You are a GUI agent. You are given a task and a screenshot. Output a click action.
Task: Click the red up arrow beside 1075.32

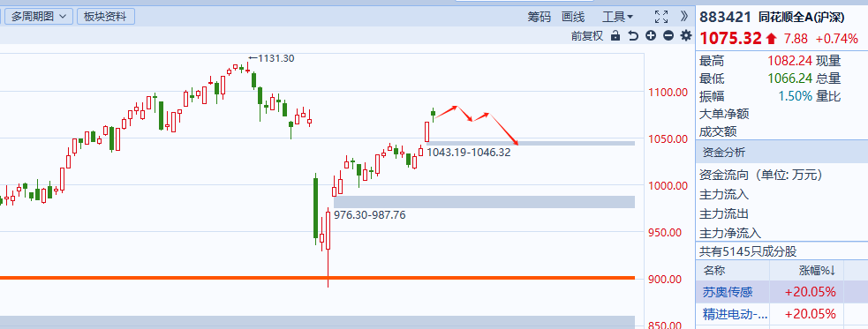(771, 39)
